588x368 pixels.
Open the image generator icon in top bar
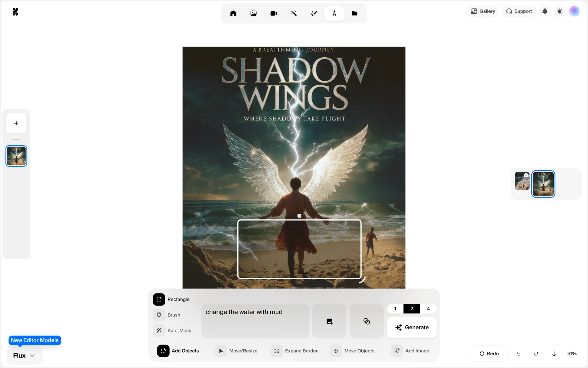(x=253, y=13)
